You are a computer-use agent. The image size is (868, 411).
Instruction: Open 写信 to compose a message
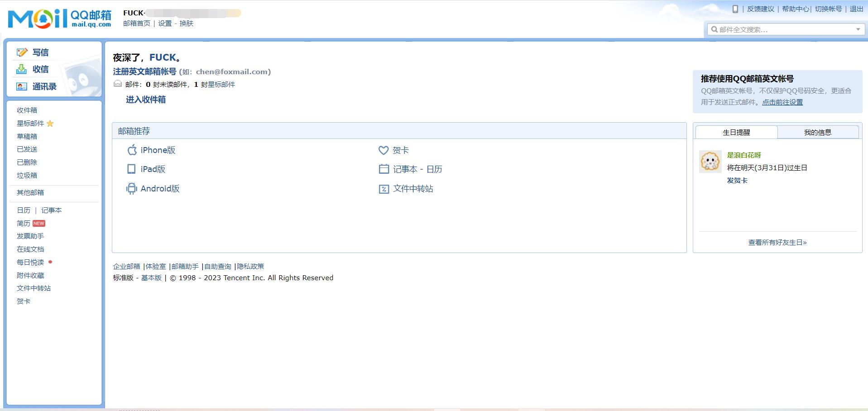pos(40,53)
